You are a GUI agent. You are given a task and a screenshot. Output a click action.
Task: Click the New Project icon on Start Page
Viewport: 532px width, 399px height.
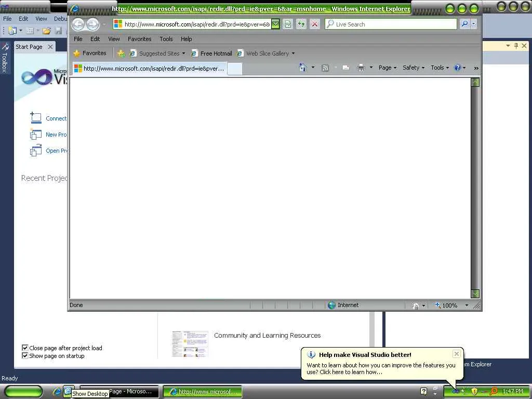[x=36, y=135]
